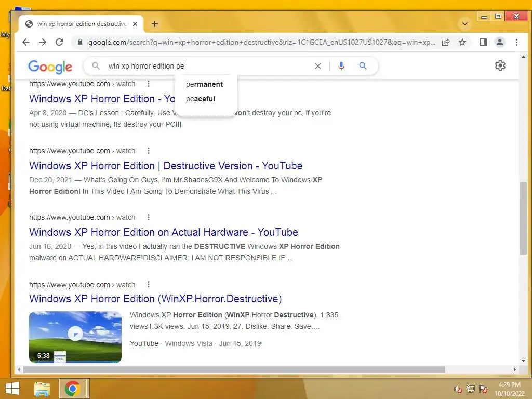
Task: Click the youtube.com URL above Destructive Version
Action: [82, 151]
